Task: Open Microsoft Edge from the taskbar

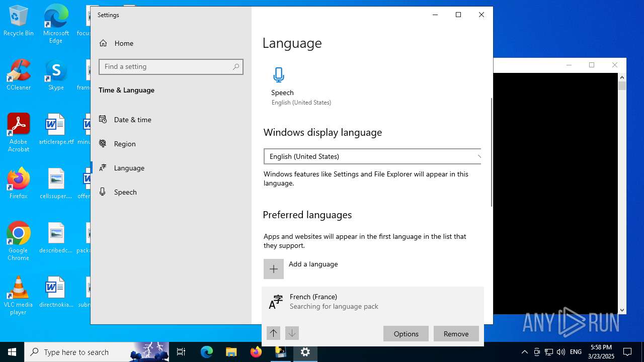Action: click(207, 352)
